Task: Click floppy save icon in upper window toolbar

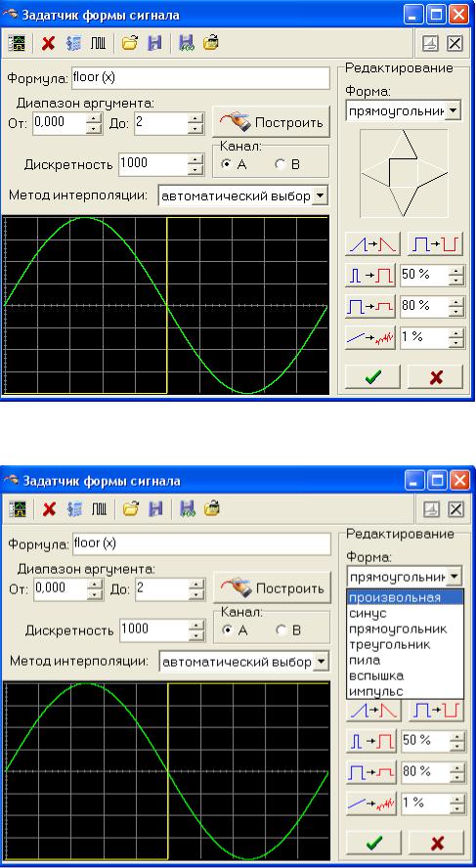Action: [155, 44]
